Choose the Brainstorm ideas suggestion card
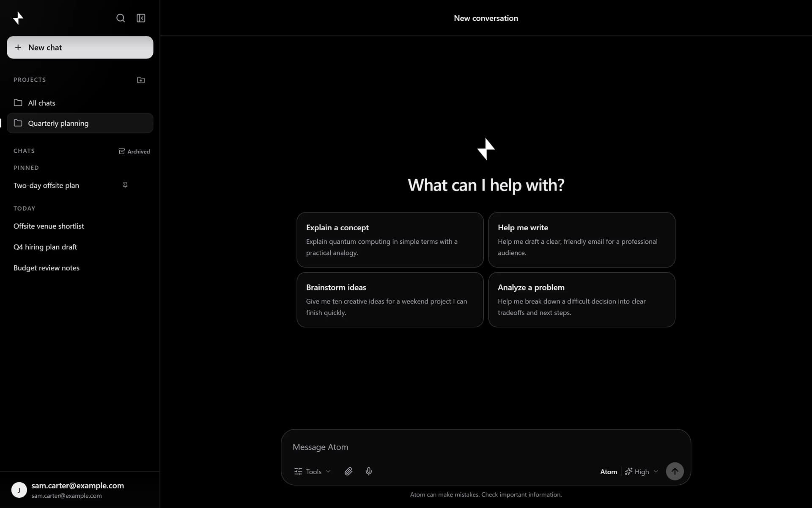812x508 pixels. pos(390,300)
